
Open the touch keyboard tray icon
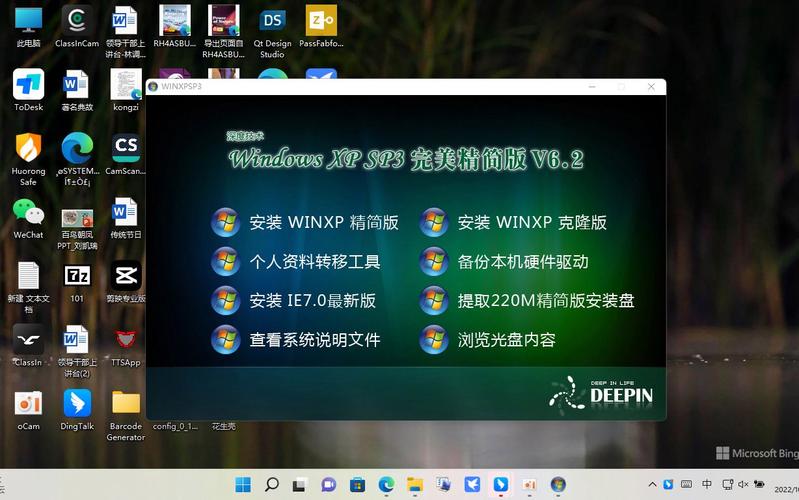click(x=686, y=484)
